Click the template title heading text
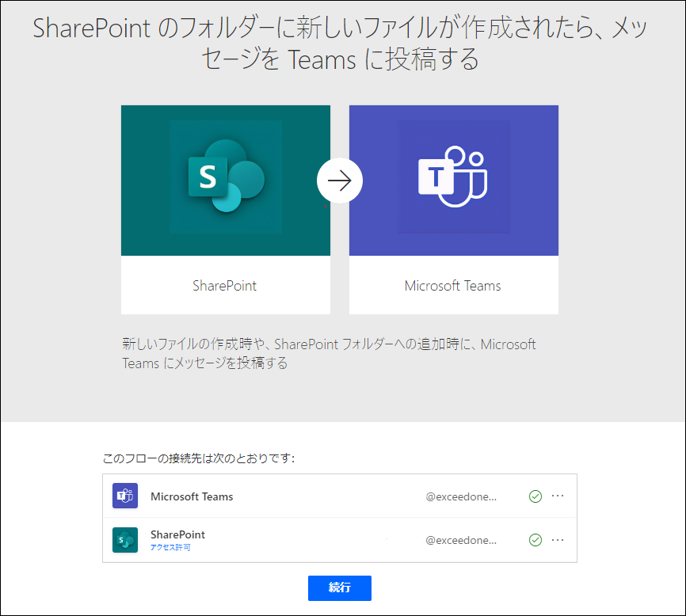Viewport: 686px width, 616px height. [x=340, y=44]
